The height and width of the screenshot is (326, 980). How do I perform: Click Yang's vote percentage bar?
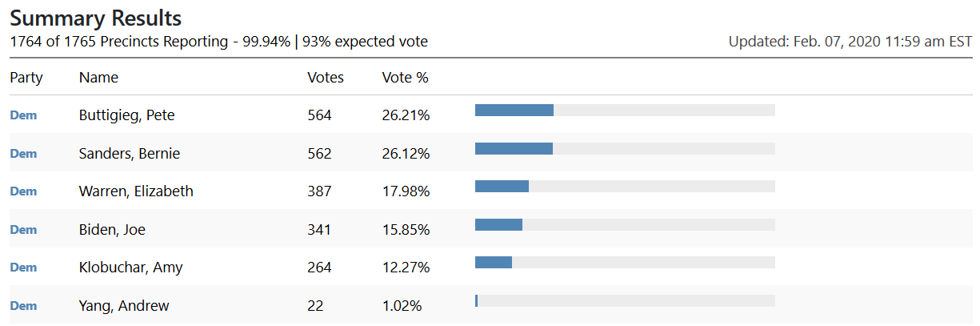pyautogui.click(x=625, y=301)
